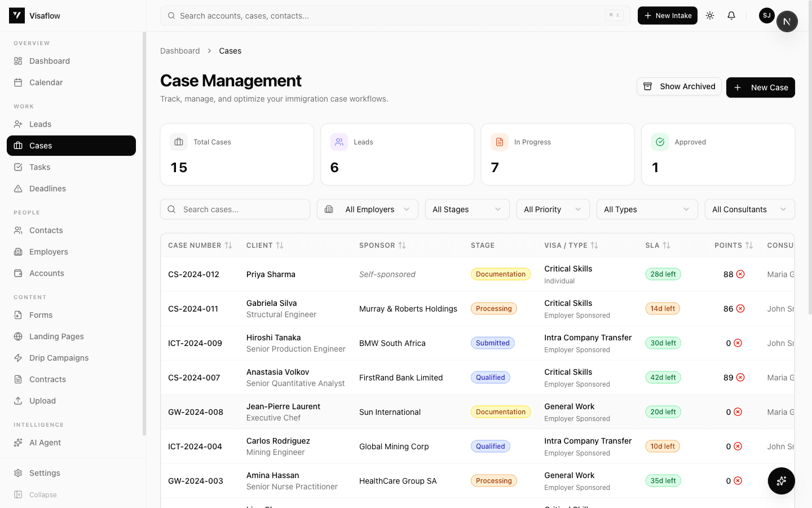Open the floating AI assistant button
The width and height of the screenshot is (812, 508).
pyautogui.click(x=781, y=481)
